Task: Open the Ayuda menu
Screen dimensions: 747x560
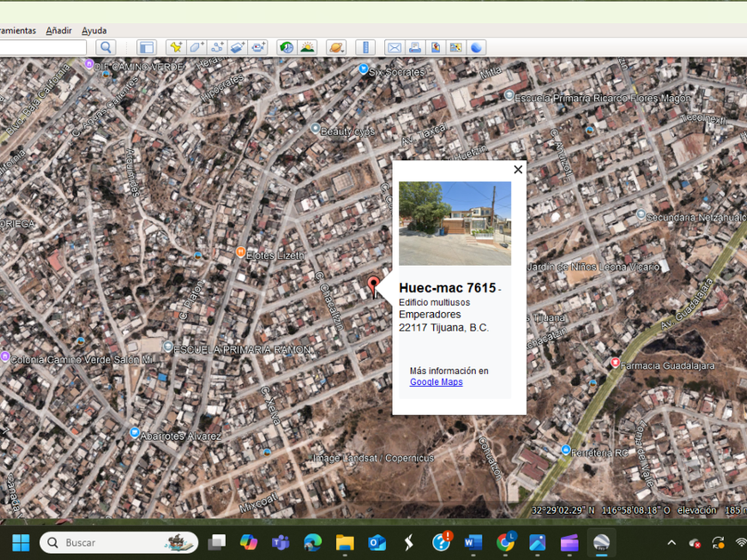Action: [x=94, y=30]
